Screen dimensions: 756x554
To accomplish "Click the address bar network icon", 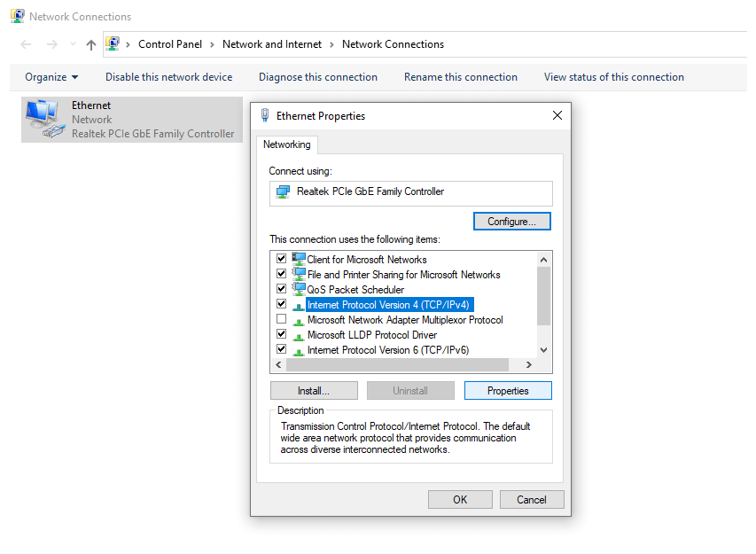I will click(x=113, y=43).
